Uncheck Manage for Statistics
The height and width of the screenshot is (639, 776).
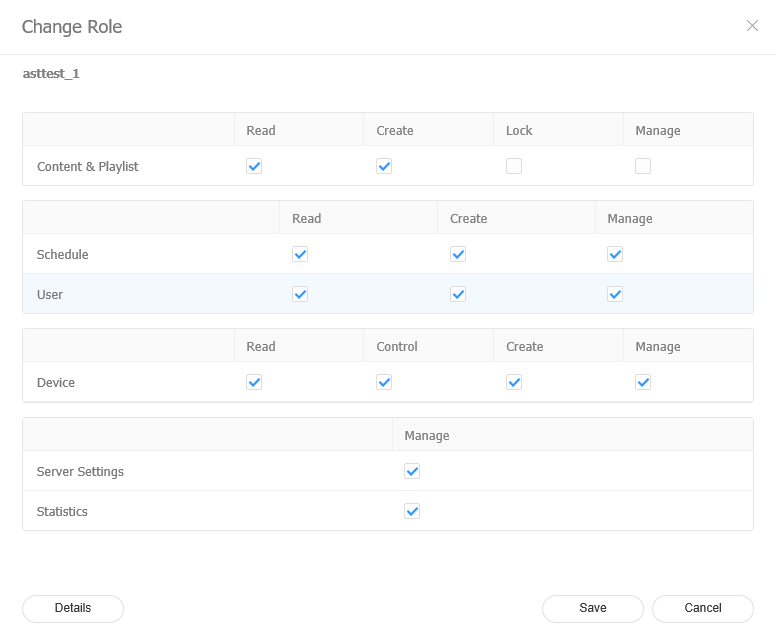412,512
